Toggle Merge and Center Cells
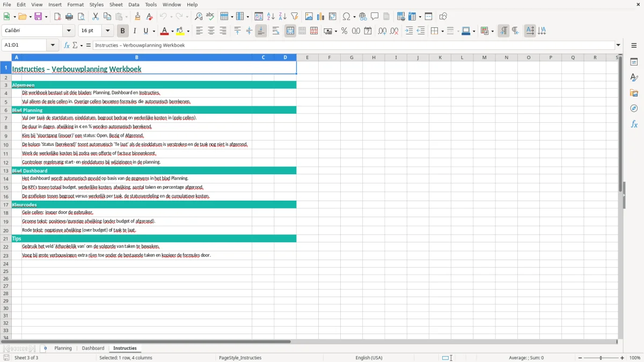This screenshot has height=362, width=644. (x=290, y=31)
